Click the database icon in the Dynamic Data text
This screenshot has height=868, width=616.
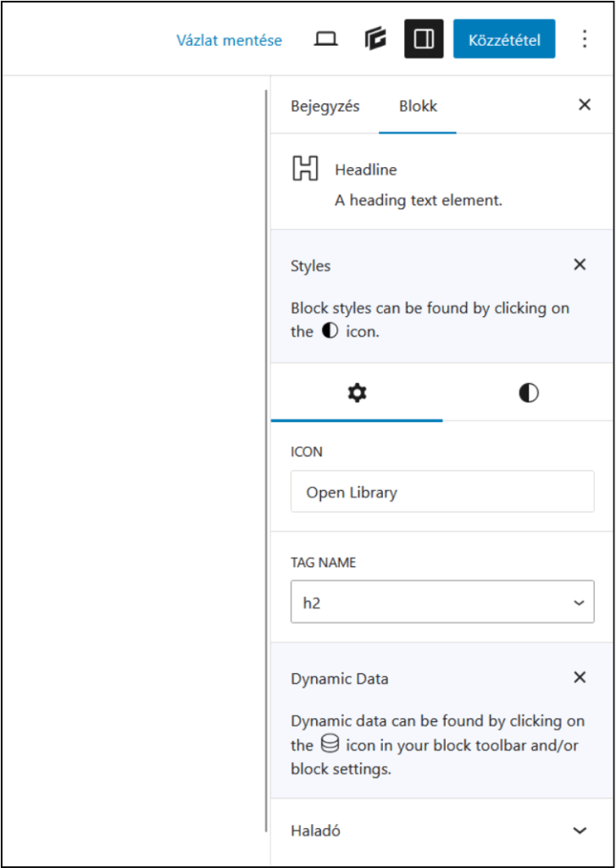[x=330, y=745]
